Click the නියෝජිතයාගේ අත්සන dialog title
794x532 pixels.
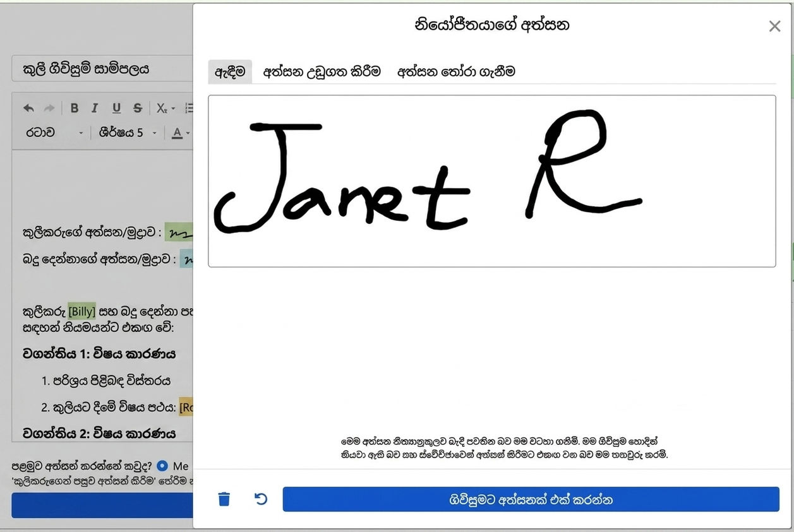pos(492,25)
